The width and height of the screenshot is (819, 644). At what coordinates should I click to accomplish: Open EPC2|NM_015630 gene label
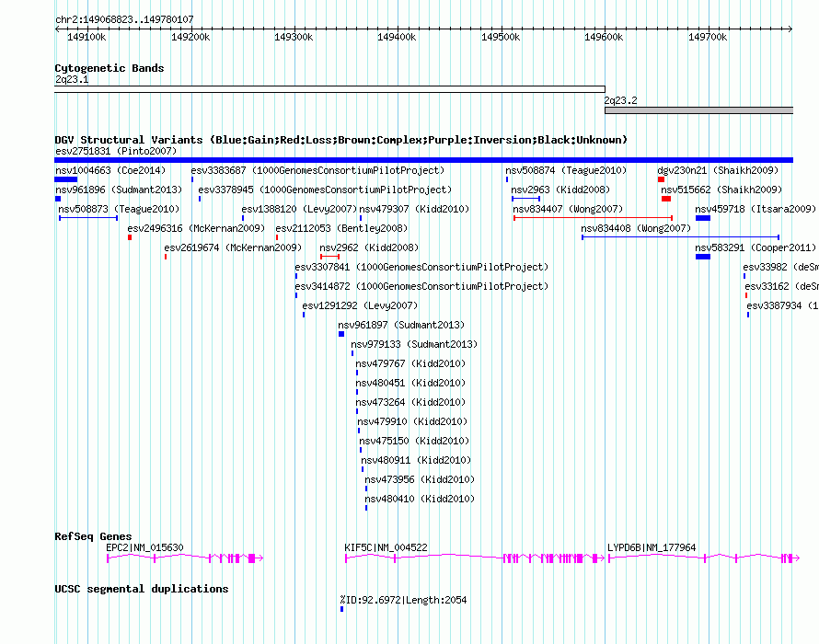(144, 547)
